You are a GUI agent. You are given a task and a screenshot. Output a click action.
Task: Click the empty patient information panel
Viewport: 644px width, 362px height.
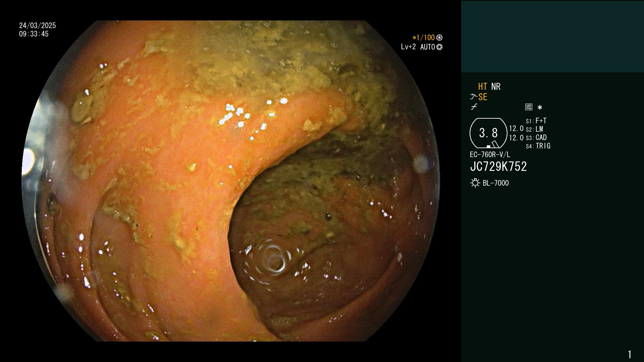tap(552, 36)
